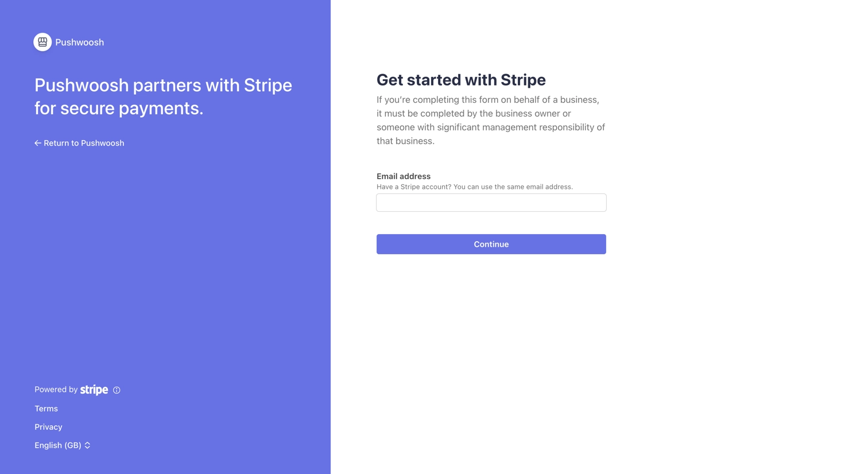The width and height of the screenshot is (868, 474).
Task: Click the Pushwoosh brand name at the top
Action: 79,42
